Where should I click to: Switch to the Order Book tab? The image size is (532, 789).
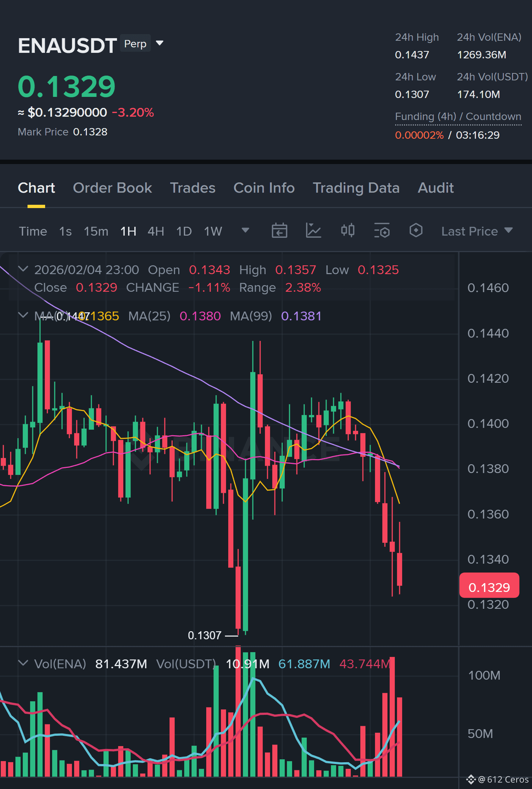pyautogui.click(x=112, y=188)
